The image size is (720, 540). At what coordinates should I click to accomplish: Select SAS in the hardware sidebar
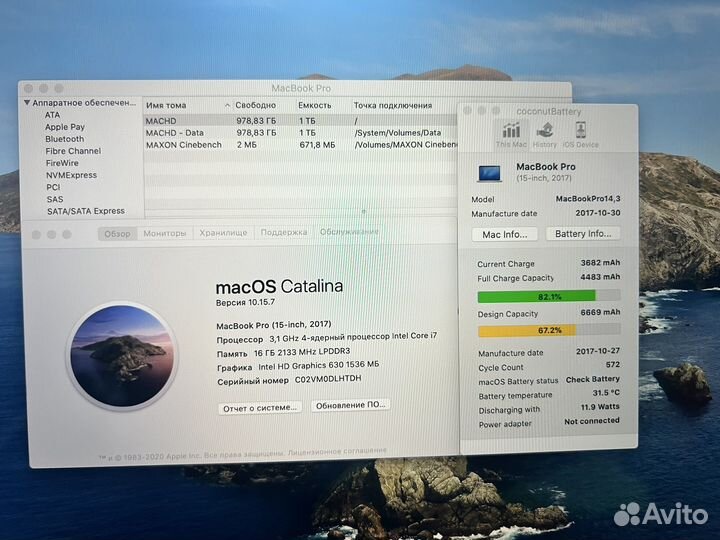point(55,199)
